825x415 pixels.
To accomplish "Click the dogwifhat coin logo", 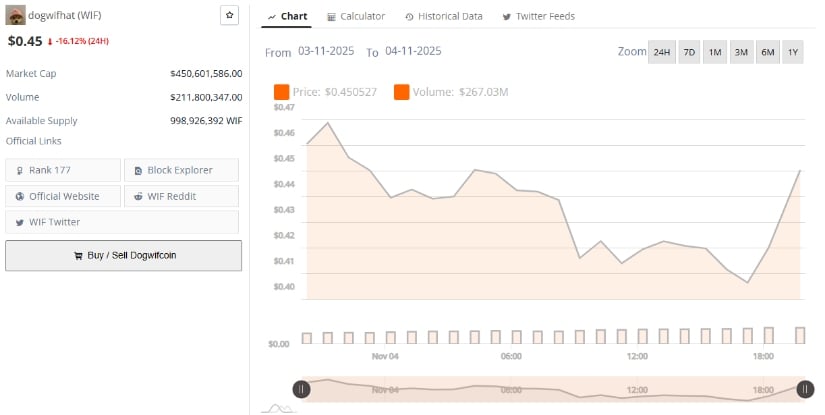I will click(x=15, y=16).
